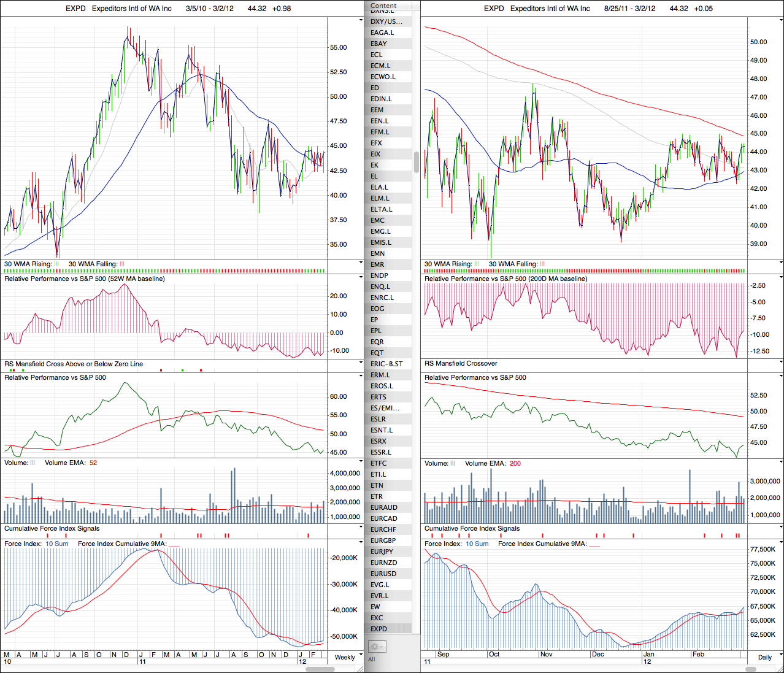
Task: Click the 30 WMA Falling legend icon in daily chart
Action: tap(542, 264)
